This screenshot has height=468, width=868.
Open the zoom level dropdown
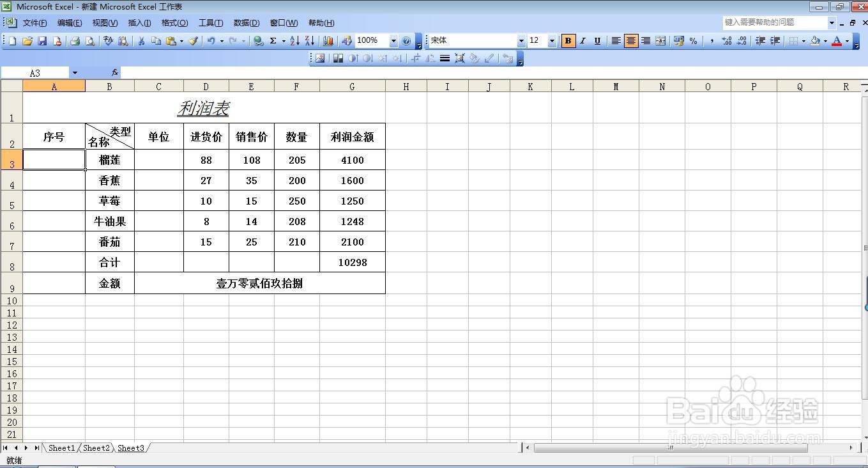coord(393,40)
